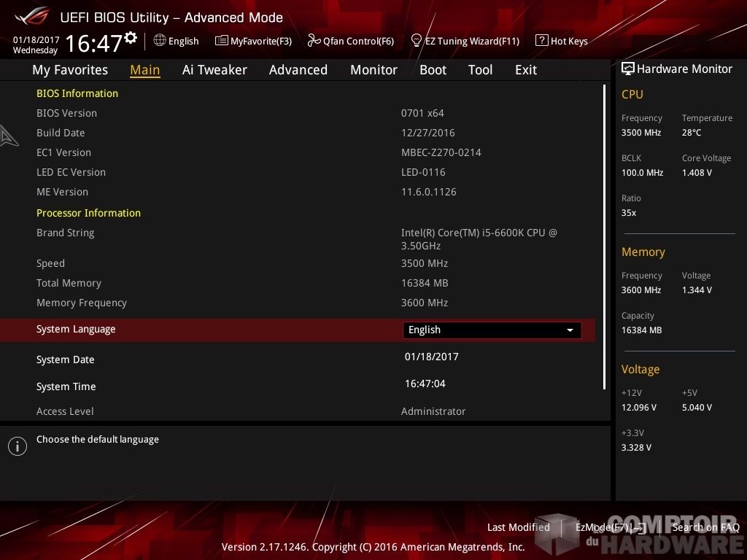Click the Hardware Monitor screen icon
Screen dimensions: 747x560
pyautogui.click(x=627, y=69)
